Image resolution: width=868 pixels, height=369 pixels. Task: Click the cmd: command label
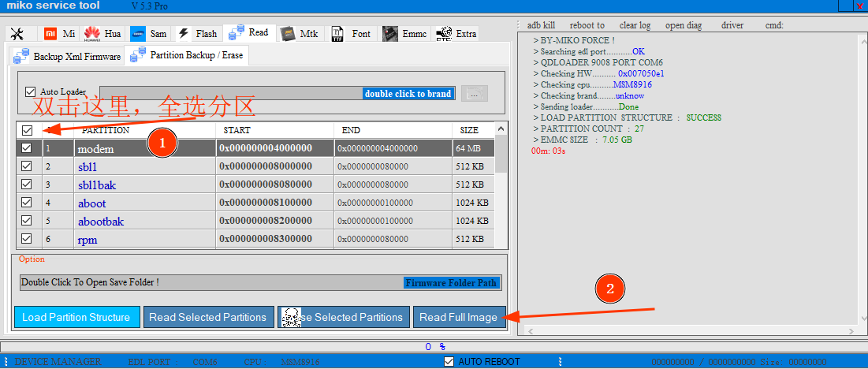[x=774, y=25]
